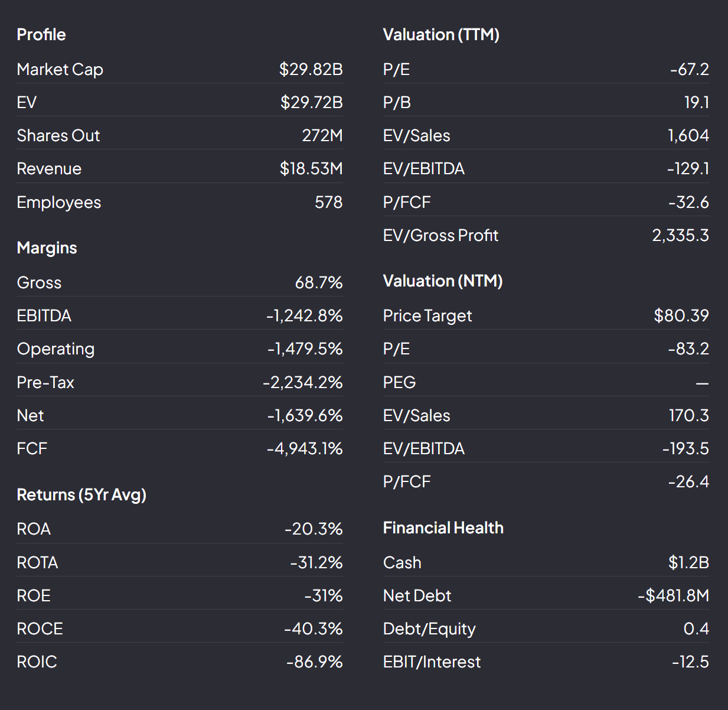Select the ROIC value -86.9%

(x=315, y=662)
